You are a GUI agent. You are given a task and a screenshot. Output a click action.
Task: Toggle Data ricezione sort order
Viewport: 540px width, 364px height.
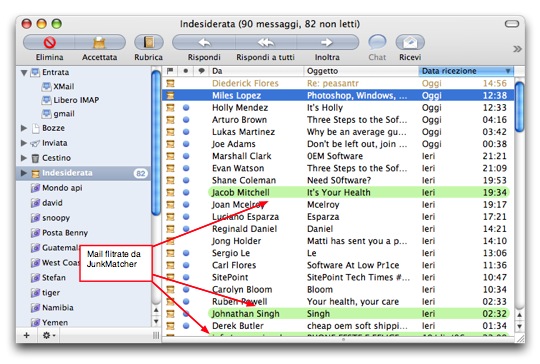tap(466, 71)
